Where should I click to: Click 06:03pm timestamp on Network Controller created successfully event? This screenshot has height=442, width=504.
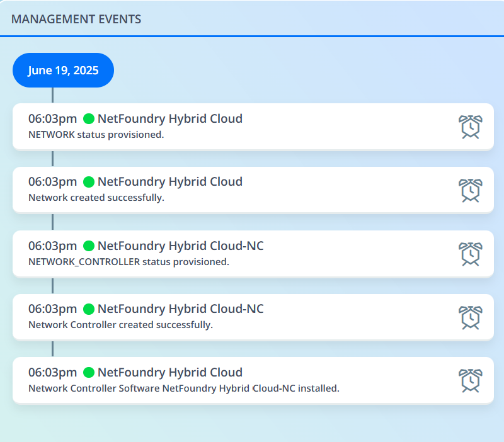click(53, 309)
